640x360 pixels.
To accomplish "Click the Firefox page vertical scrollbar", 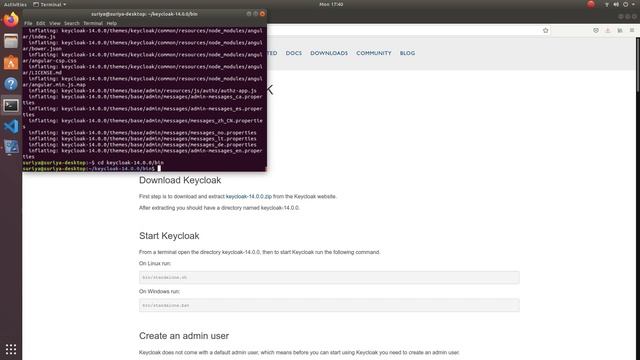I will [x=638, y=65].
